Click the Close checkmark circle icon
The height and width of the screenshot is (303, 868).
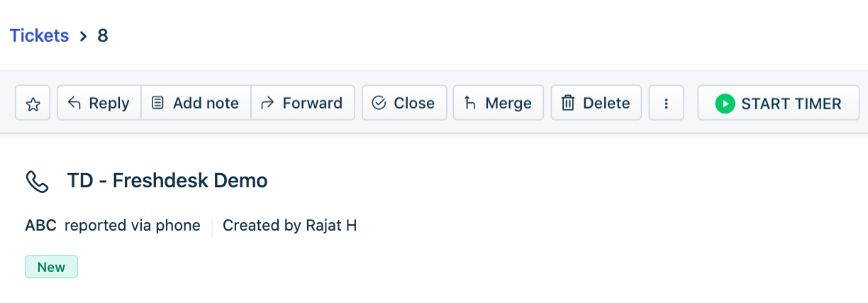379,104
